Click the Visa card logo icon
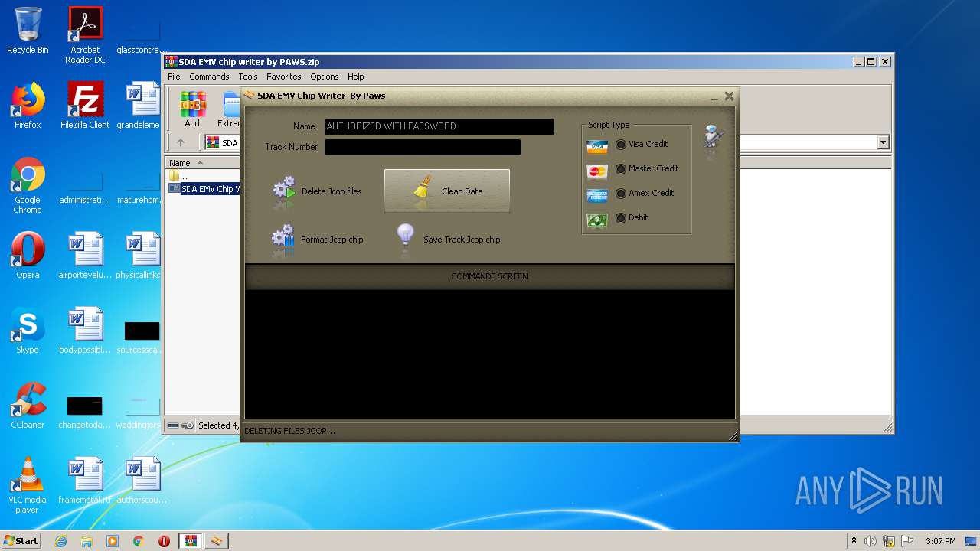 (596, 146)
